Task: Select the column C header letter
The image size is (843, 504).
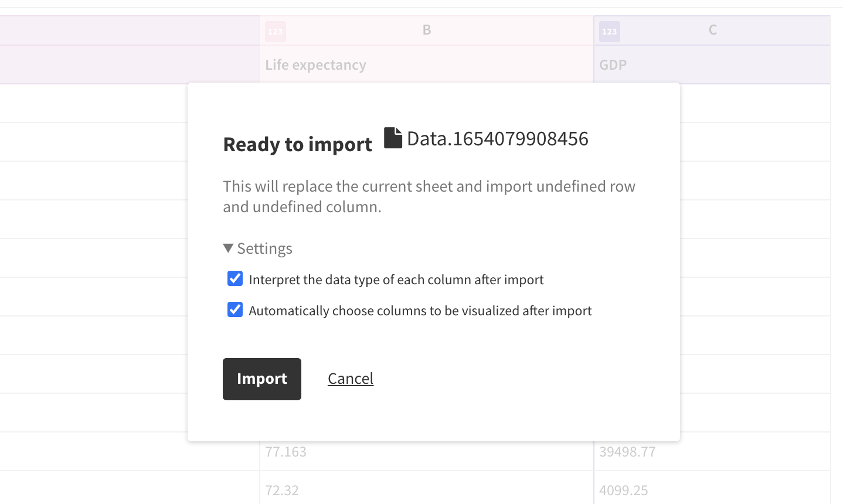Action: tap(712, 30)
